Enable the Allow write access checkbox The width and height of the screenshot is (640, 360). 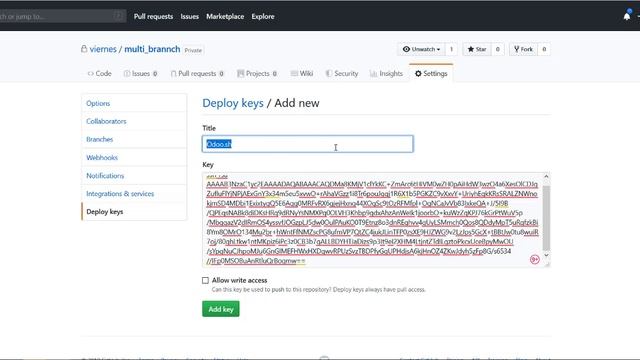coord(205,280)
